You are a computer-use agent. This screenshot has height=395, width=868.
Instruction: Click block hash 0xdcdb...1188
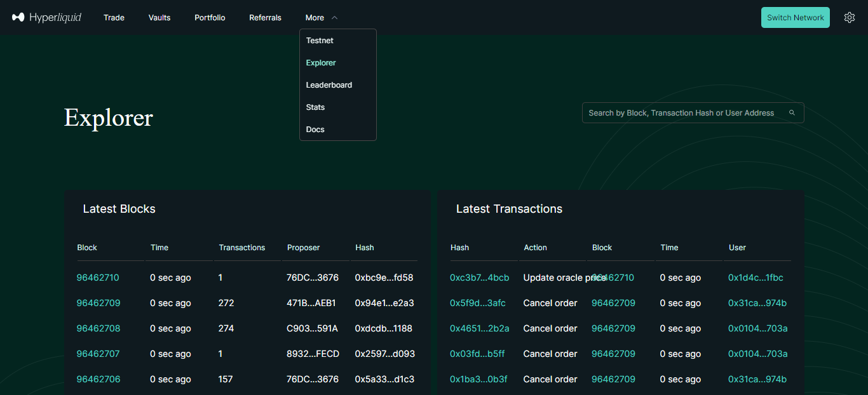383,328
